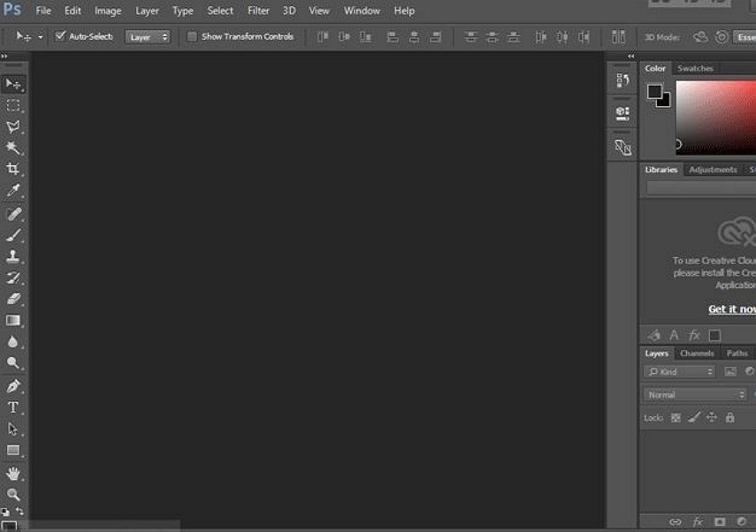The image size is (756, 532).
Task: Select the Clone Stamp tool
Action: 13,256
